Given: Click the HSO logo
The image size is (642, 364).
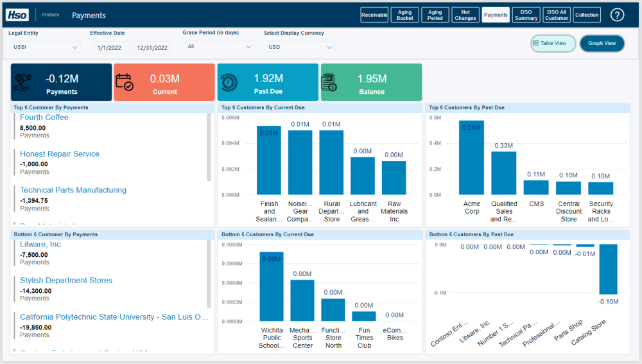Looking at the screenshot, I should [17, 15].
